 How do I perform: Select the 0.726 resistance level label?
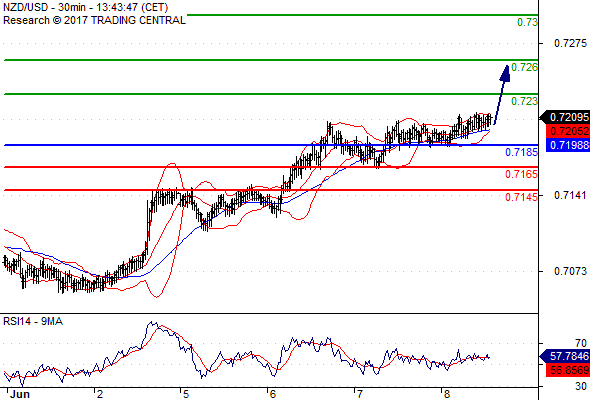[525, 67]
